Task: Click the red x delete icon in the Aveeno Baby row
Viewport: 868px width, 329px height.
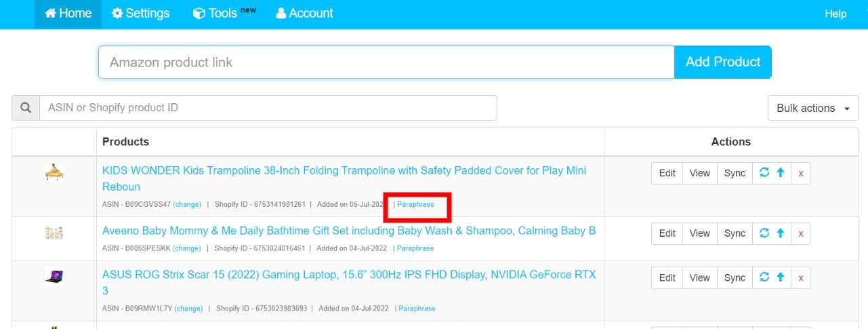Action: point(801,233)
